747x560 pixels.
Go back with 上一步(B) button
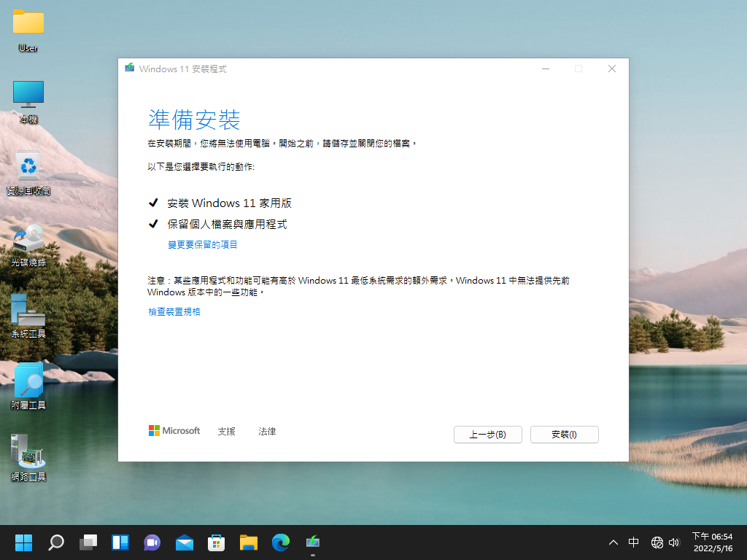tap(488, 435)
